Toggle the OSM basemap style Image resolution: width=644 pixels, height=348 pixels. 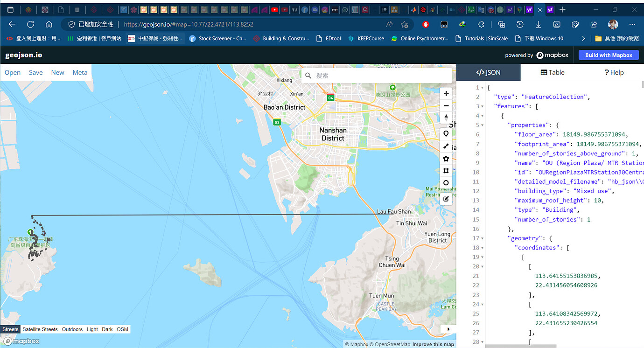(122, 329)
